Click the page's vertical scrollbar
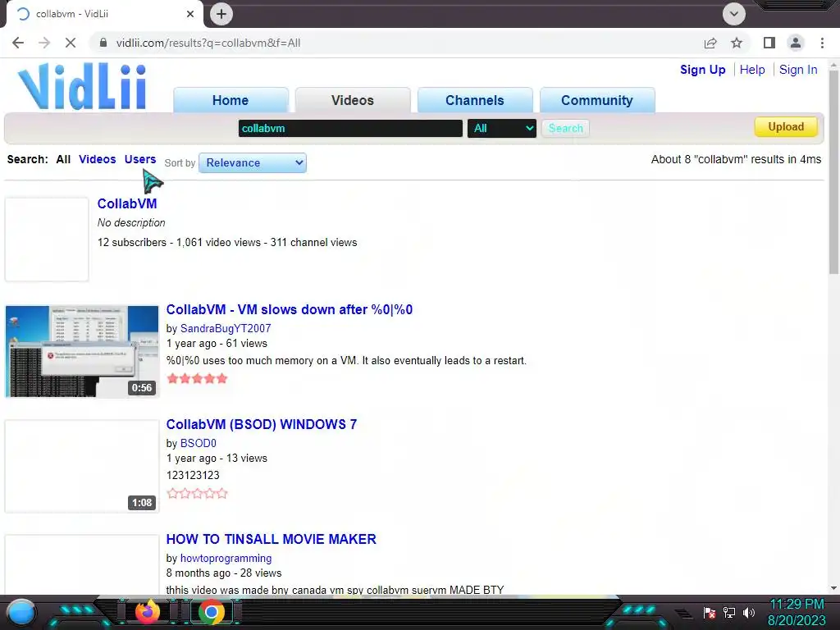 click(833, 171)
